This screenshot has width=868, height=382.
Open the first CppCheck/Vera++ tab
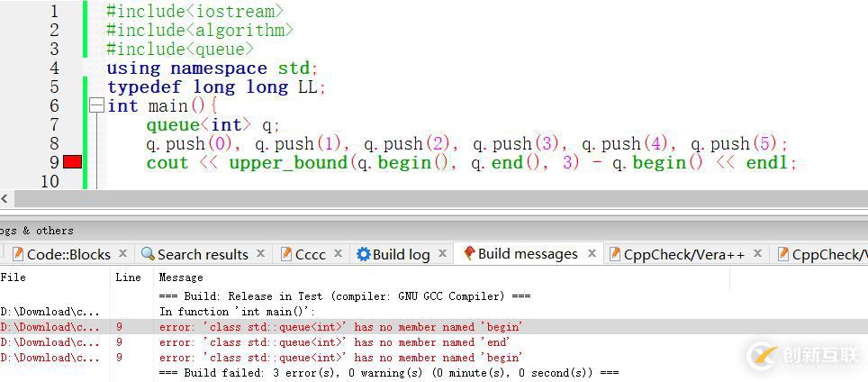point(683,254)
